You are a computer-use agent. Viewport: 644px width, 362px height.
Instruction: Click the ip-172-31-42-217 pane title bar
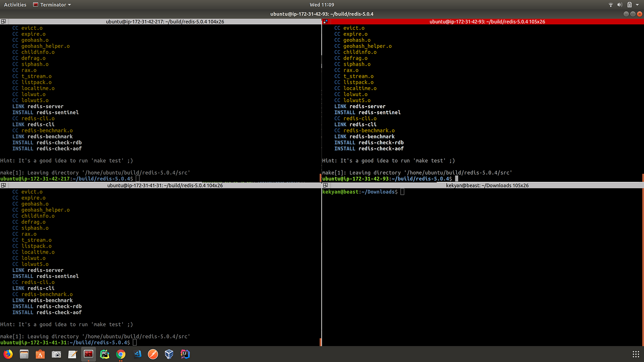pos(161,22)
